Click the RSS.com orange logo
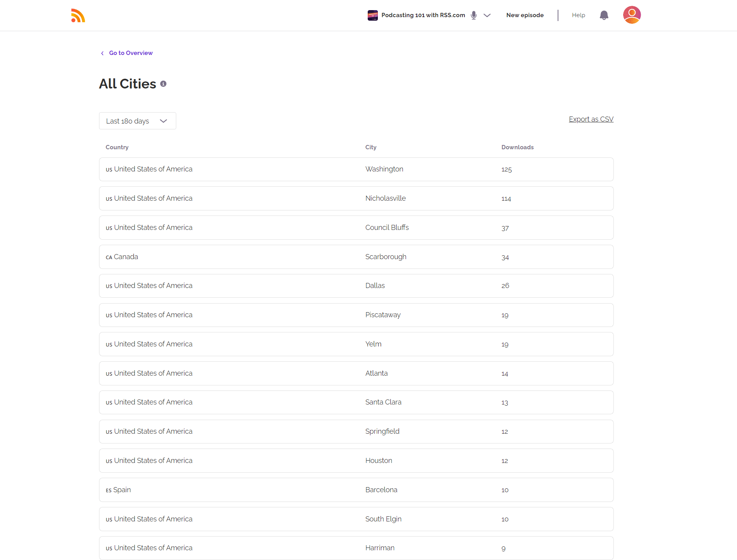This screenshot has width=737, height=560. pyautogui.click(x=78, y=16)
